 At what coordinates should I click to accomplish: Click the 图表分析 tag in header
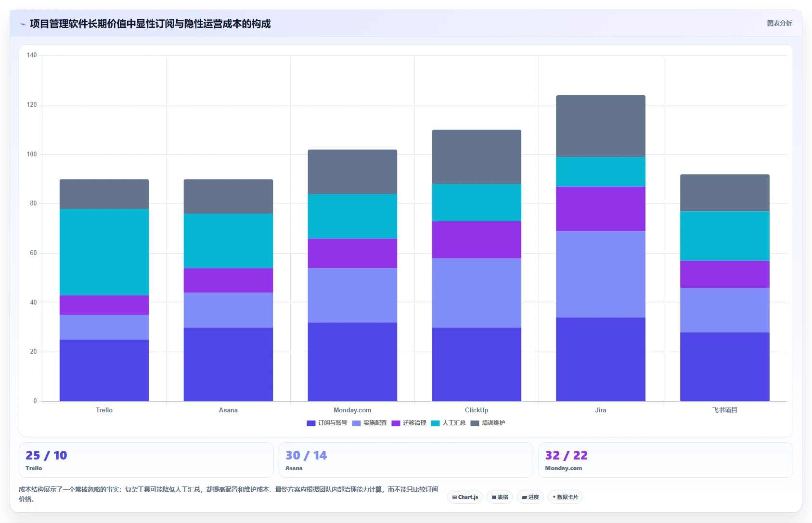point(779,23)
